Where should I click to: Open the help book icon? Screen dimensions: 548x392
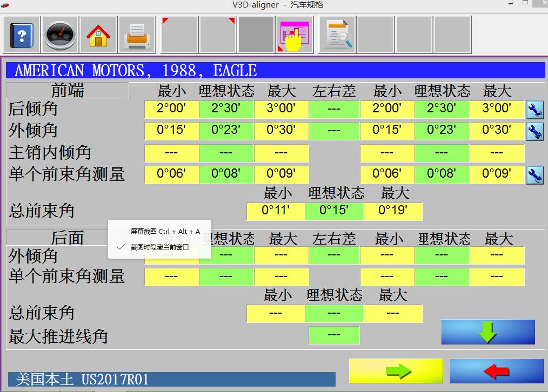point(22,36)
